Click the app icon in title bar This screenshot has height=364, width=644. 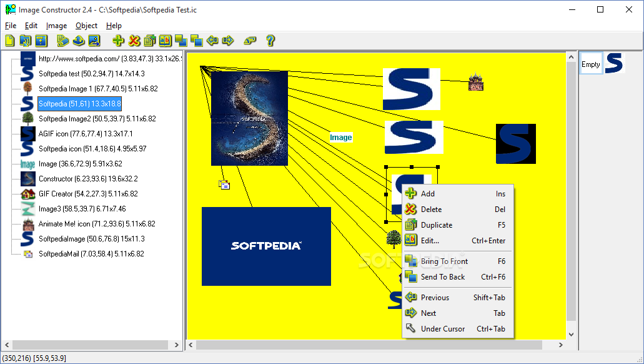coord(10,9)
